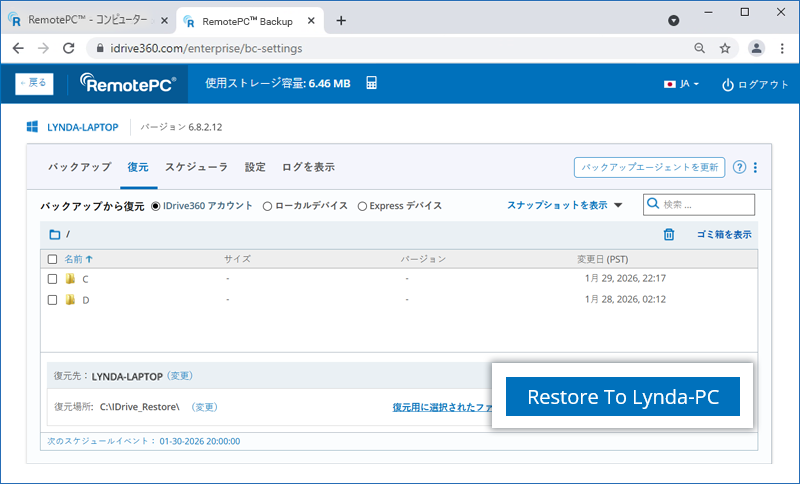
Task: Click the 変更日 (PST) column header
Action: tap(602, 259)
